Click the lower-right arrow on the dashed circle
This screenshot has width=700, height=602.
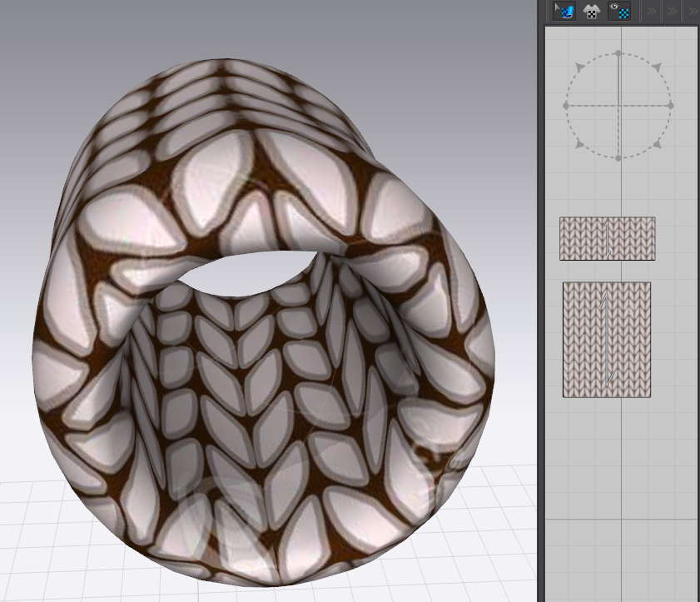(x=657, y=145)
